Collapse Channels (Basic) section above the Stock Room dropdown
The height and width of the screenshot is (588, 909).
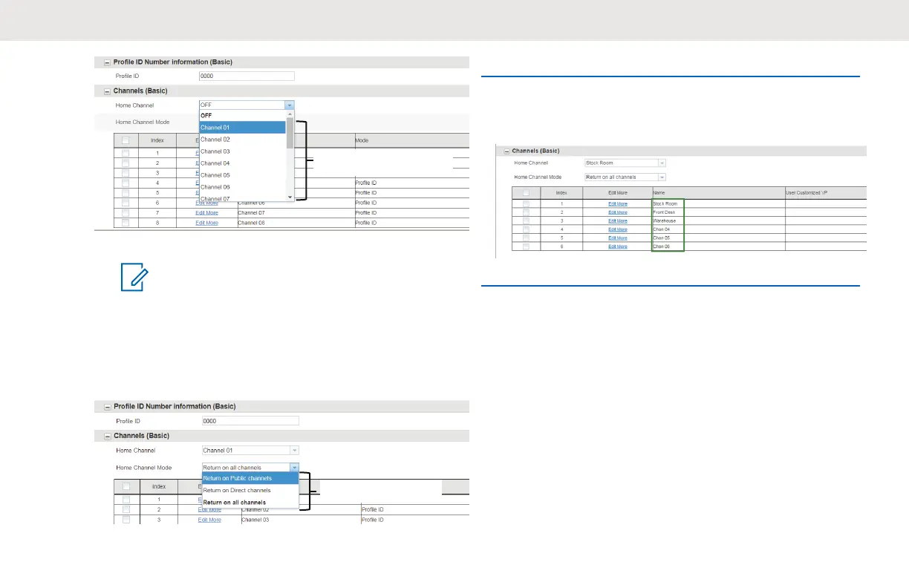coord(508,151)
